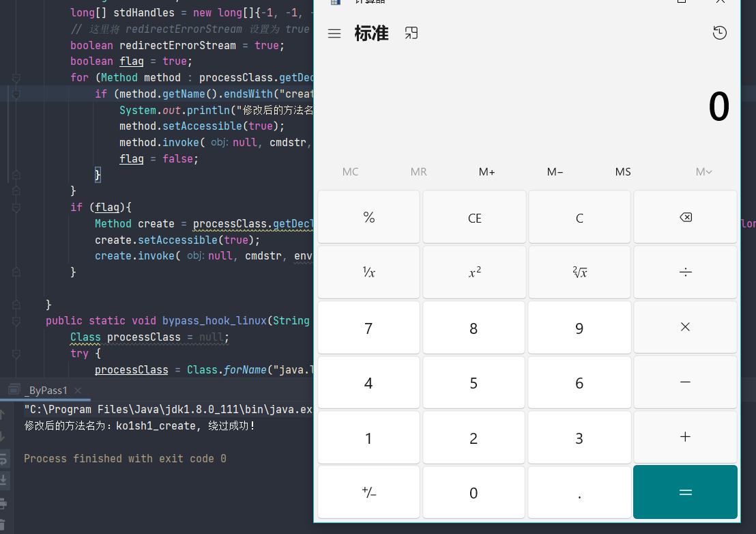Toggle the keep-on-top calculator icon

pyautogui.click(x=411, y=33)
